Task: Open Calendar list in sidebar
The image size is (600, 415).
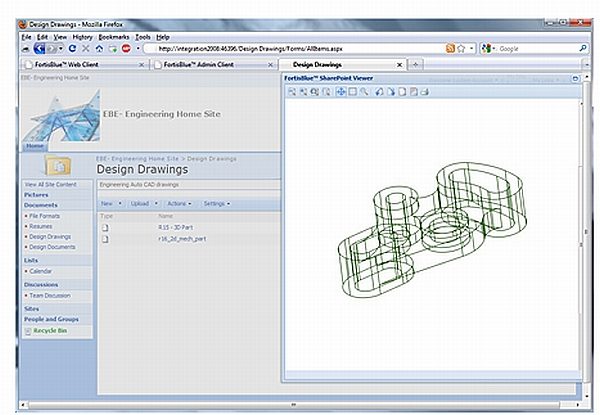Action: pos(41,271)
